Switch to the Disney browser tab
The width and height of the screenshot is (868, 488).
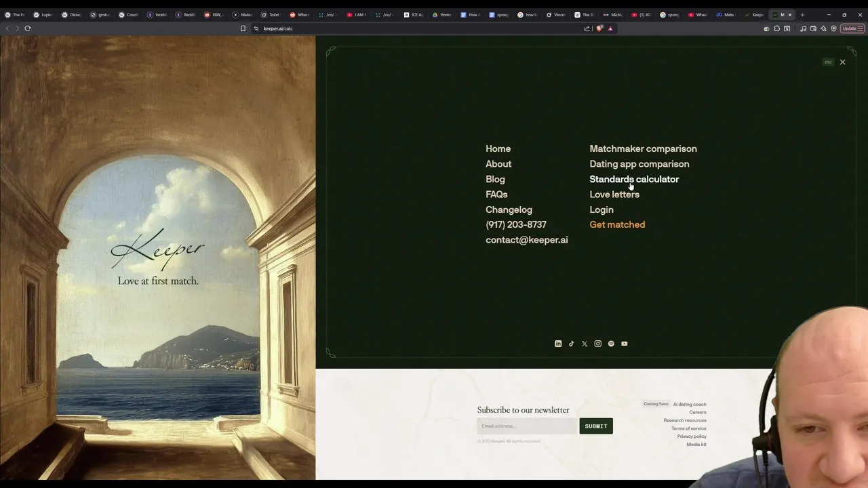(71, 15)
